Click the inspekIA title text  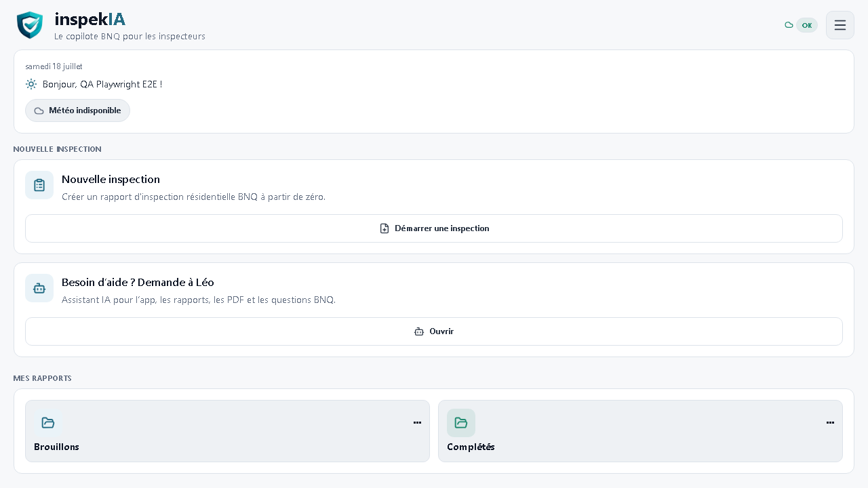90,20
